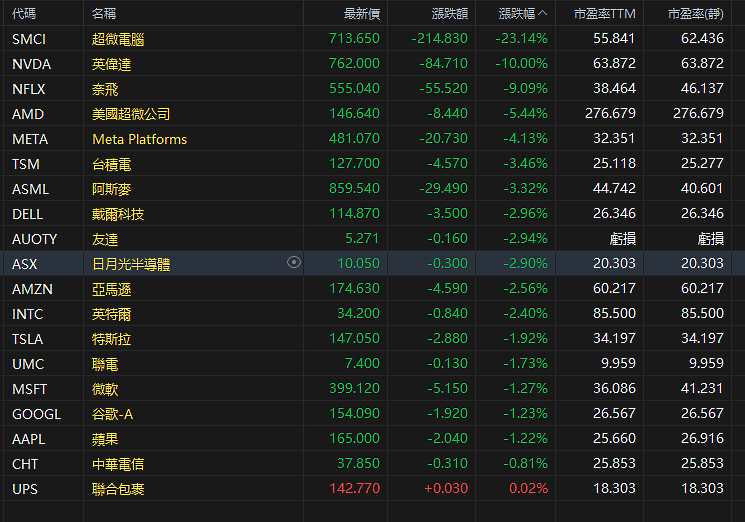Click stock name 奈飛
Viewport: 745px width, 522px height.
pyautogui.click(x=105, y=89)
